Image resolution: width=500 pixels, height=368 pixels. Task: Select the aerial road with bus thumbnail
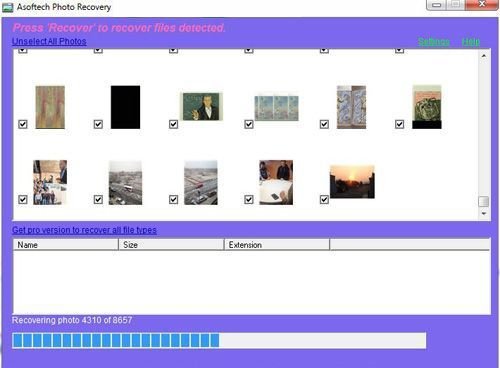point(125,183)
